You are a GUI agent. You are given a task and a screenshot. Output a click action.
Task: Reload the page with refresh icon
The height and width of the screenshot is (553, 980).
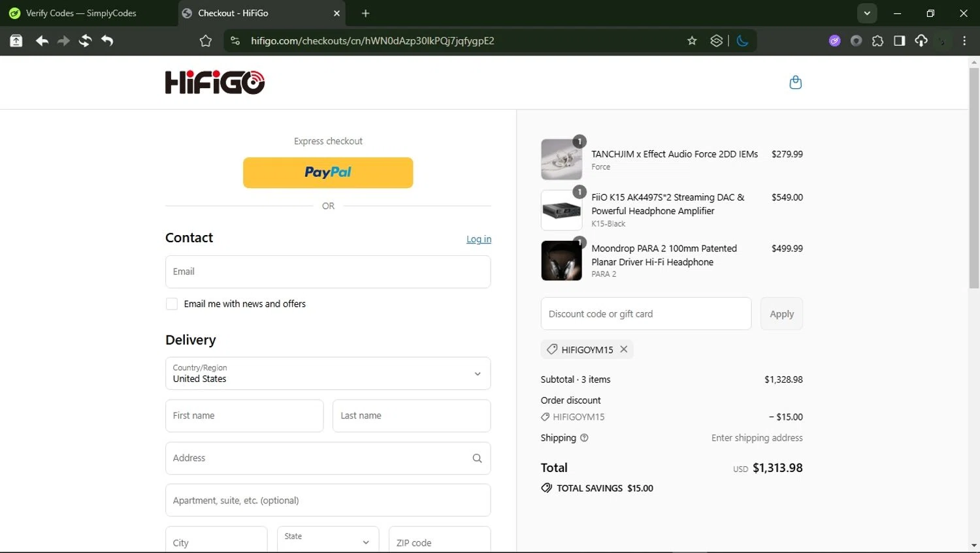click(85, 40)
